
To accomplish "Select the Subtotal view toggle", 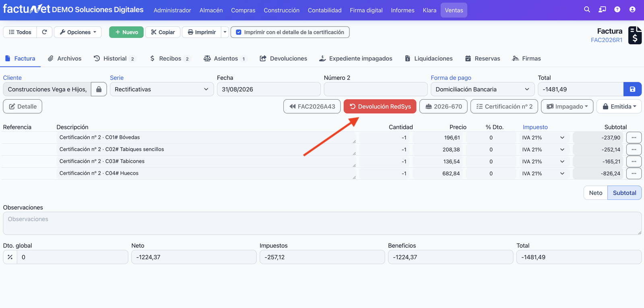I will [625, 193].
